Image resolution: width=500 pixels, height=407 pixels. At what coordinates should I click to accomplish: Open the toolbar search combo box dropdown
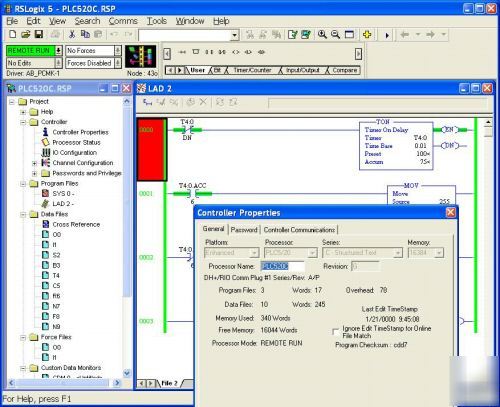[x=235, y=35]
